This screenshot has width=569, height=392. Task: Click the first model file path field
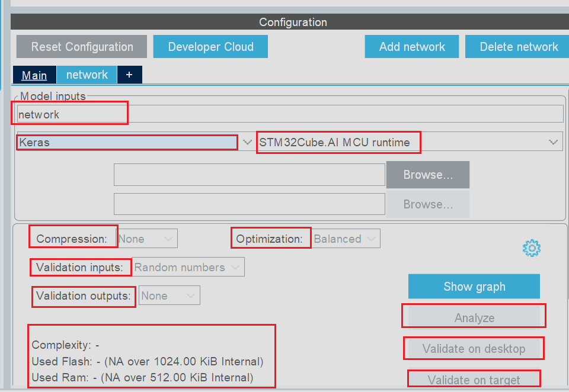pos(250,175)
